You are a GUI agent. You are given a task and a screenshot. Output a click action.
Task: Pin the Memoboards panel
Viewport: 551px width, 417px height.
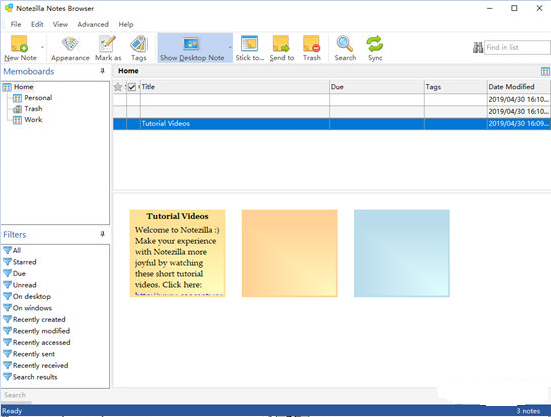[x=102, y=71]
